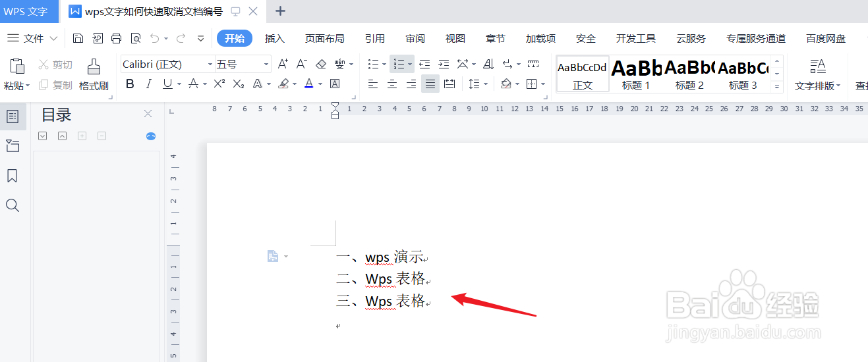Screen dimensions: 868x362
Task: Open font color dropdown arrow
Action: click(x=320, y=84)
